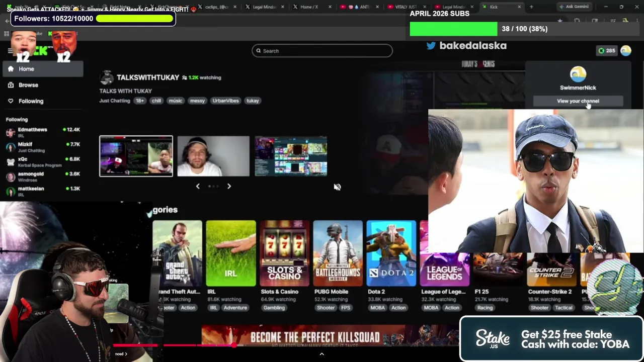The image size is (644, 362).
Task: Open Mizkif channel in Following list
Action: [43, 147]
